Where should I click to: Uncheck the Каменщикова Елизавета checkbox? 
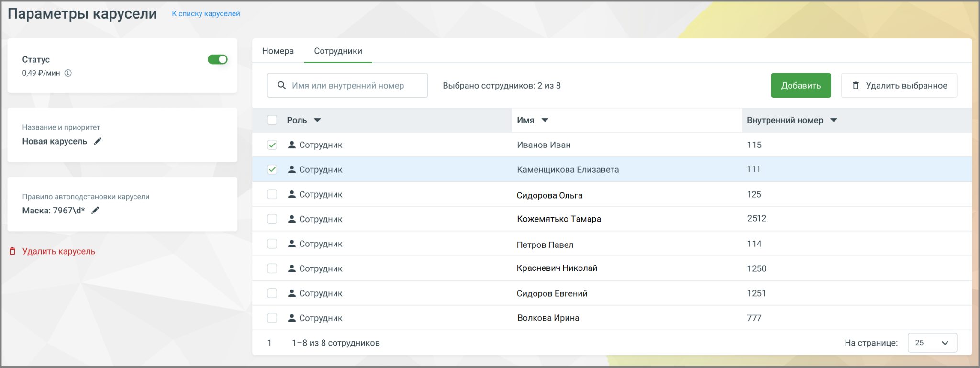pos(272,169)
